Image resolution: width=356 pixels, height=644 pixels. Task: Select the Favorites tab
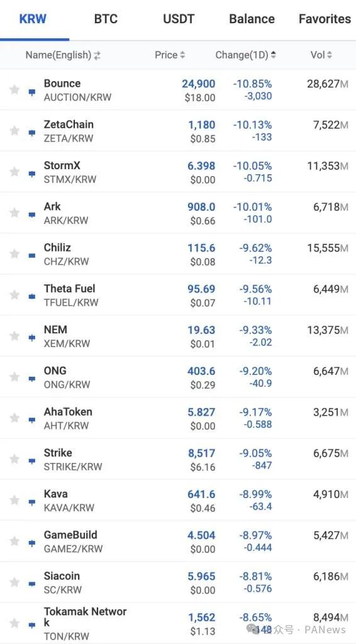(325, 19)
